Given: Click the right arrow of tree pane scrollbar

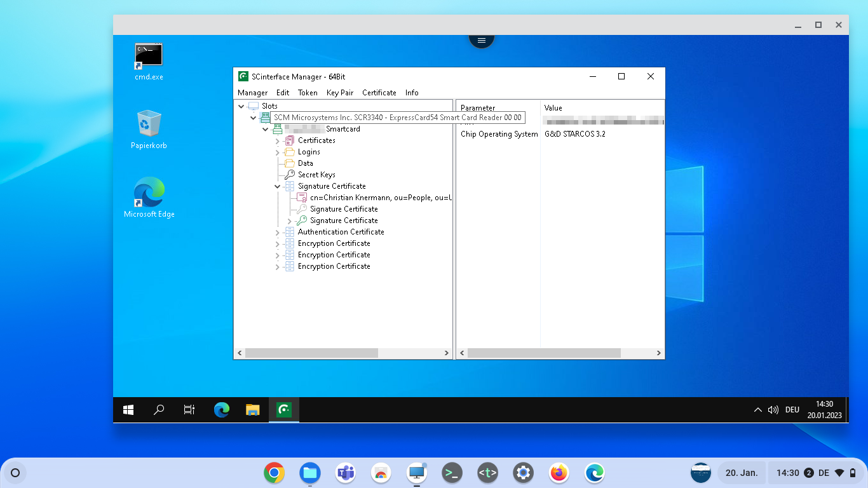Looking at the screenshot, I should pyautogui.click(x=447, y=353).
